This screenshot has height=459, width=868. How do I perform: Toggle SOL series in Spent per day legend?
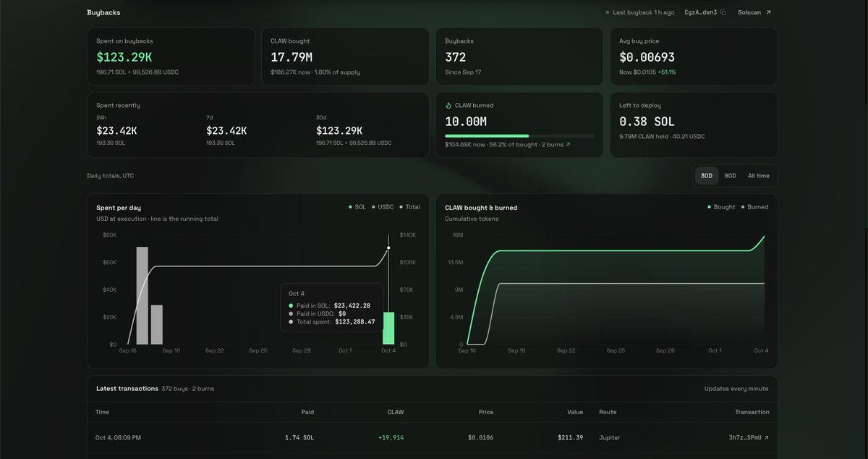pyautogui.click(x=357, y=207)
